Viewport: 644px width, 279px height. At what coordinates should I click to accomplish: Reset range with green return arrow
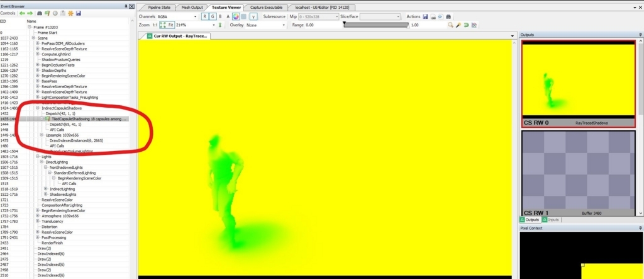click(x=466, y=25)
